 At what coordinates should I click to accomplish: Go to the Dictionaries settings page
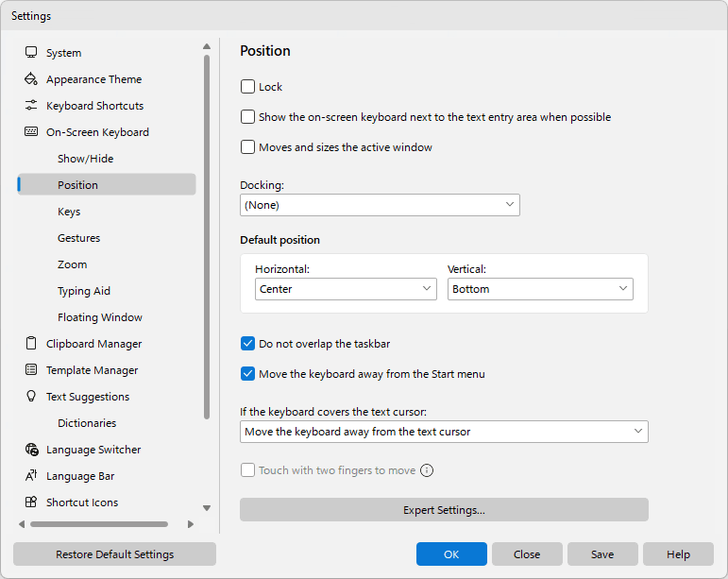click(x=87, y=423)
